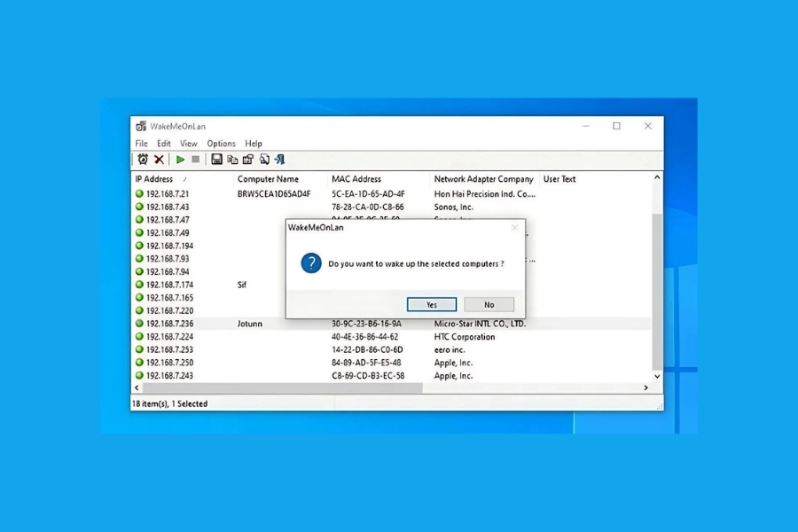
Task: Select the row with IP 192.168.7.93
Action: click(208, 259)
